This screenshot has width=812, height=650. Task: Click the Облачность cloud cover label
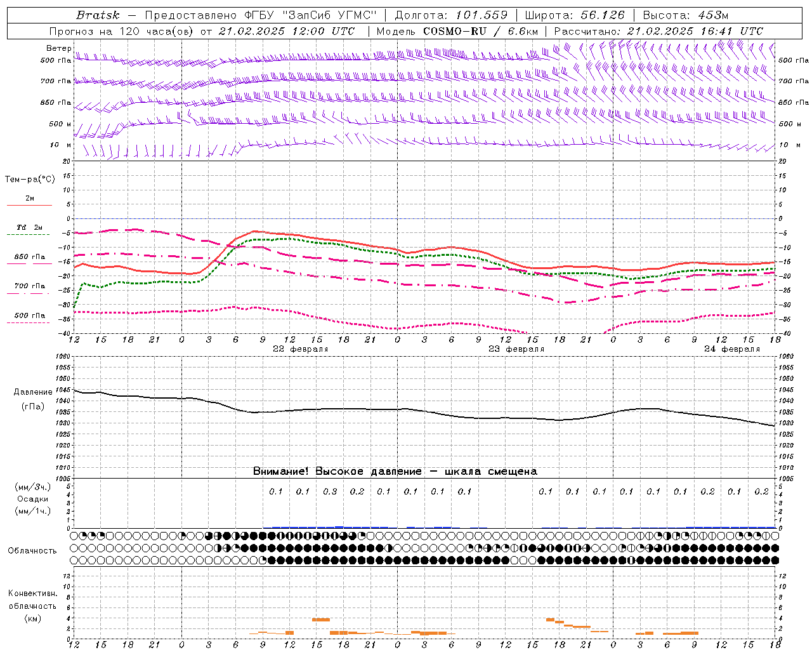click(x=32, y=551)
